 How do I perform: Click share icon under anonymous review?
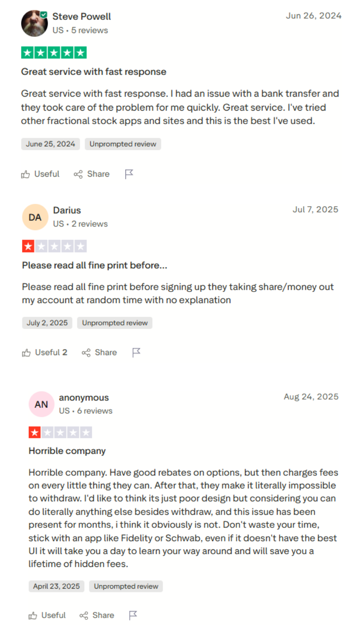click(84, 616)
